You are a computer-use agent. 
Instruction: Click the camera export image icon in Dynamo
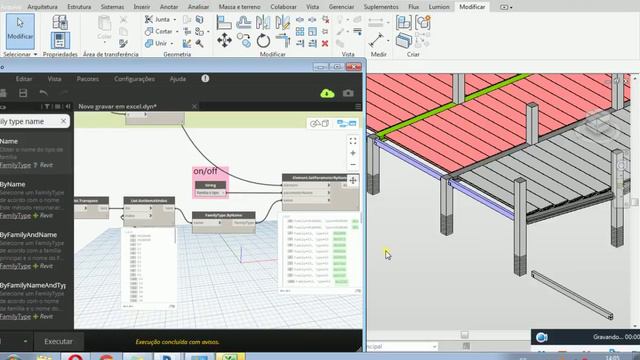(x=348, y=93)
